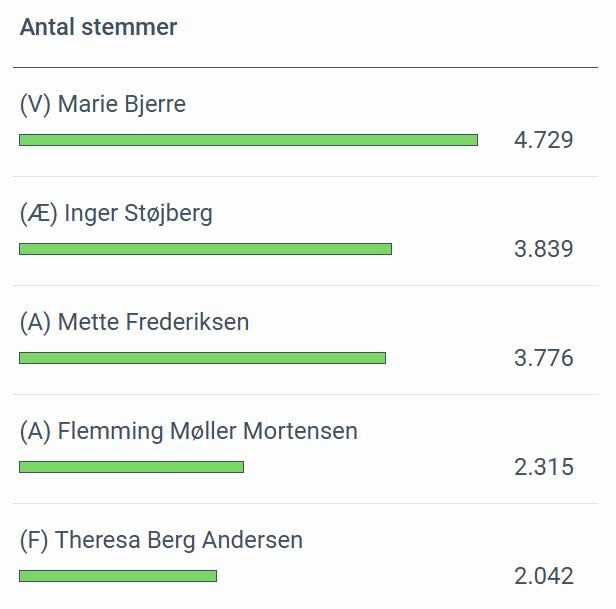The image size is (616, 609).
Task: Click the (A) beside Mette Frederiksen
Action: click(x=36, y=322)
